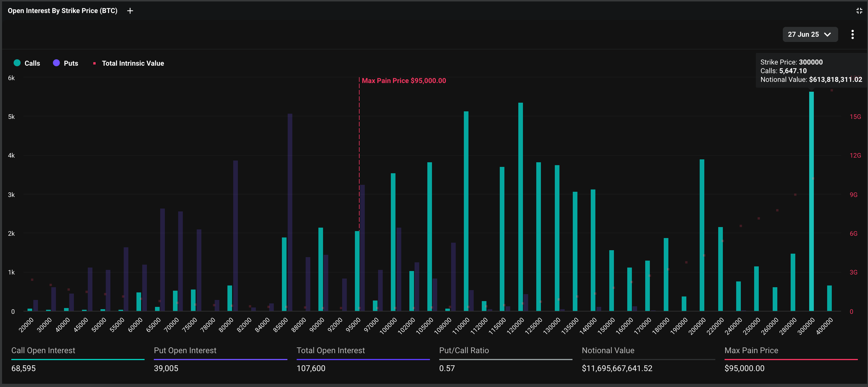
Task: Open the three-dot options menu
Action: (x=852, y=35)
